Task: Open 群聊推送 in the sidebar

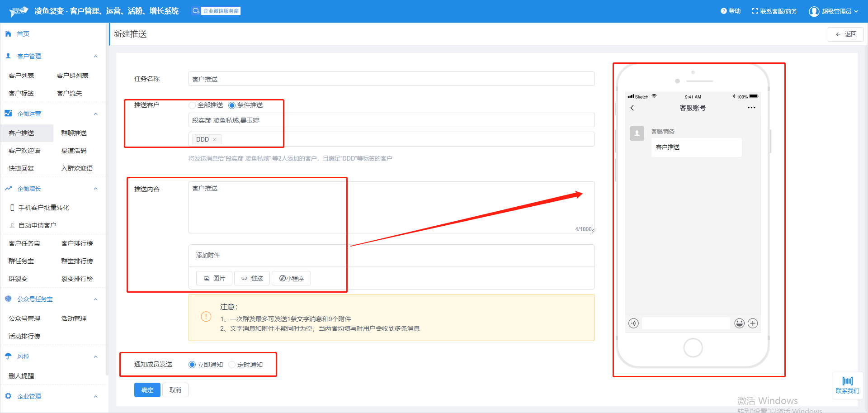Action: pos(74,133)
